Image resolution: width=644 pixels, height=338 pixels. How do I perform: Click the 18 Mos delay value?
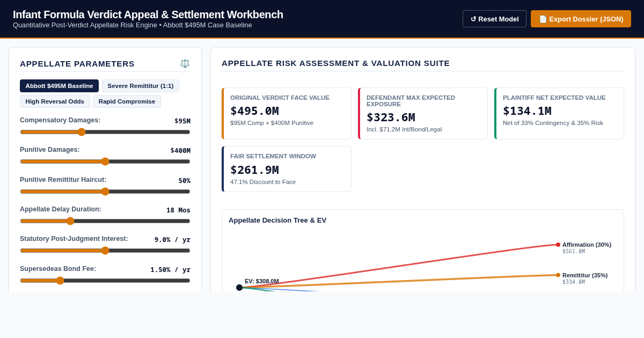178,210
